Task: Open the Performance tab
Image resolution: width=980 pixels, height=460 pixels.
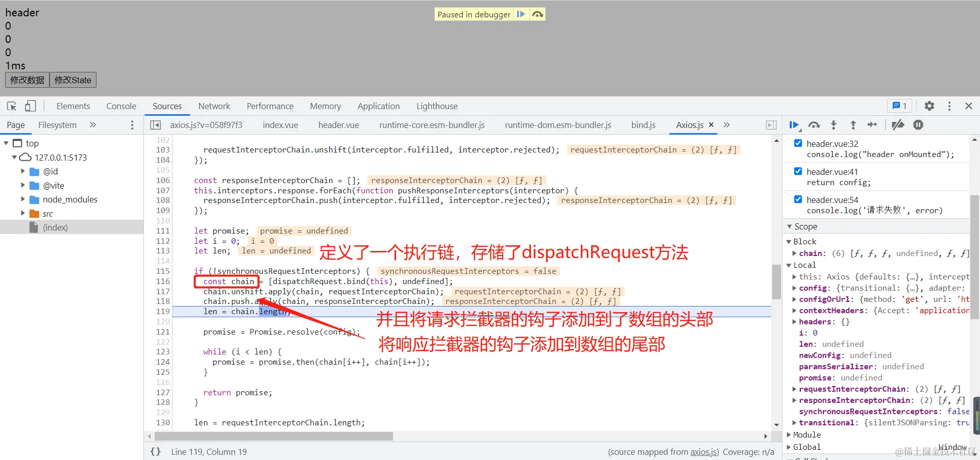Action: point(270,106)
